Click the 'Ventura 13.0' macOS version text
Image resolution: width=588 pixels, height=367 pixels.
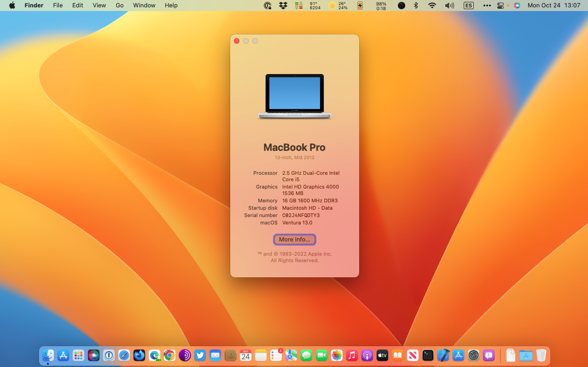pos(297,223)
